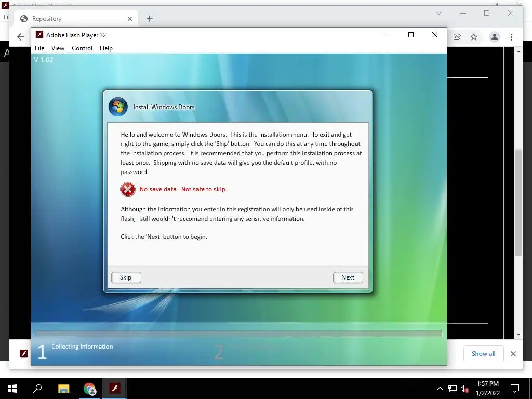
Task: Maximize the Chrome window
Action: coord(487,13)
